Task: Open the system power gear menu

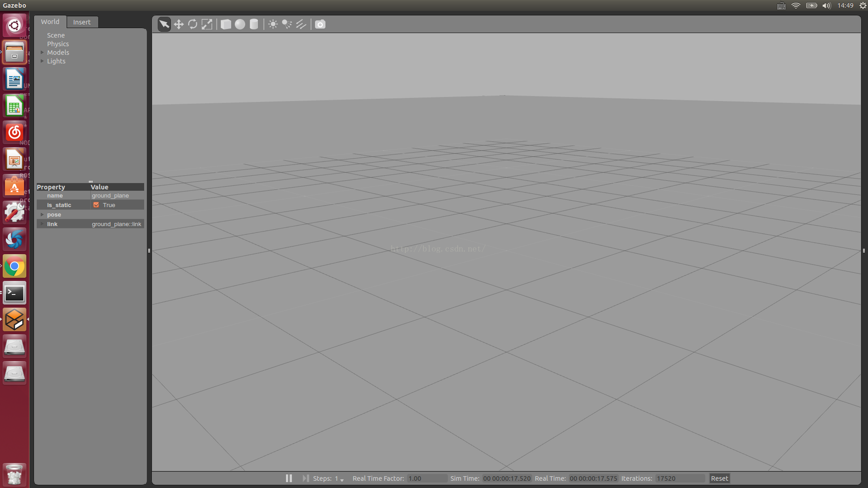Action: click(x=863, y=5)
